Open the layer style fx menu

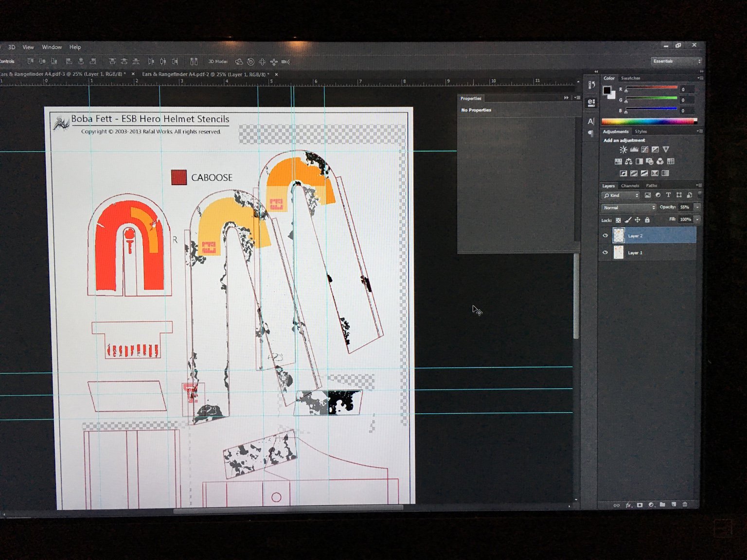coord(628,505)
